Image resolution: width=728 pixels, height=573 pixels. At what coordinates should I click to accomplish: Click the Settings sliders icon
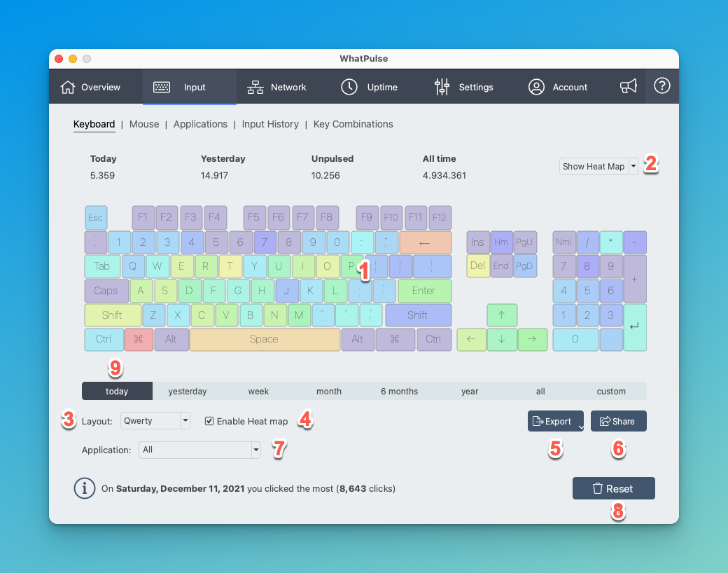(442, 87)
